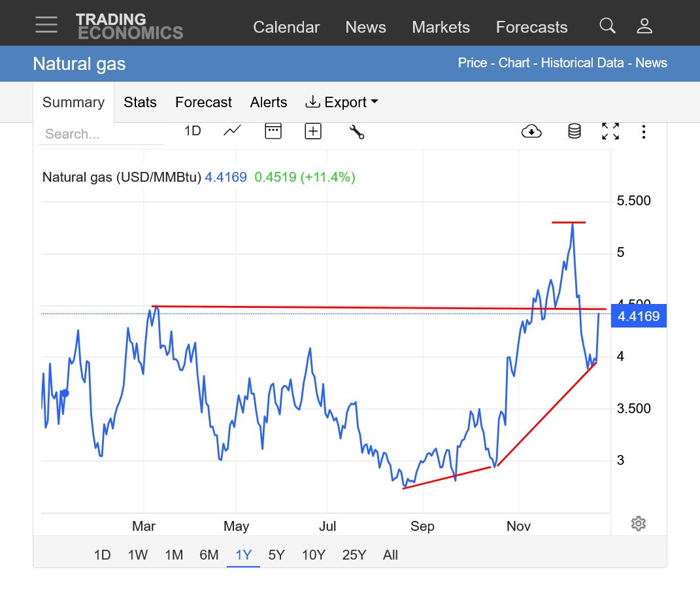Click the plus compare icon

pos(313,131)
